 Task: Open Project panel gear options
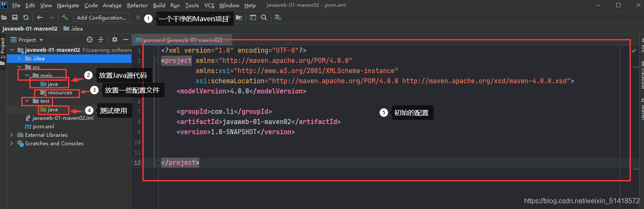pos(114,40)
